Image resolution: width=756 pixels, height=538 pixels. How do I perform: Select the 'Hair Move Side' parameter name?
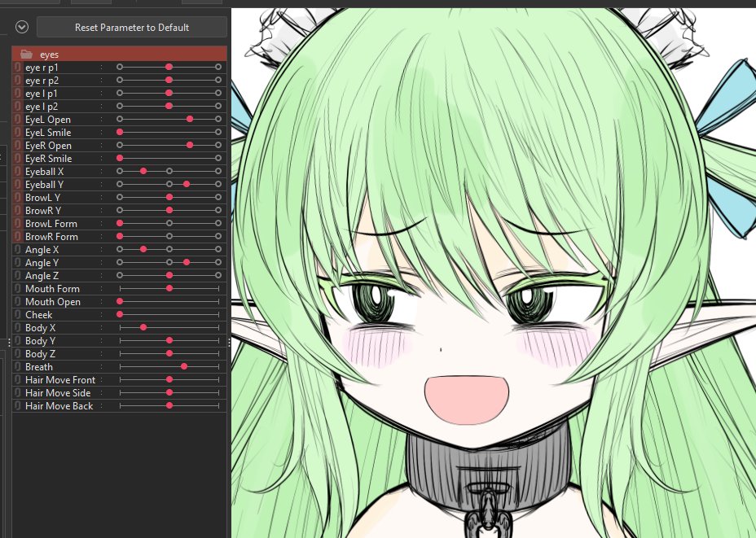pyautogui.click(x=58, y=392)
